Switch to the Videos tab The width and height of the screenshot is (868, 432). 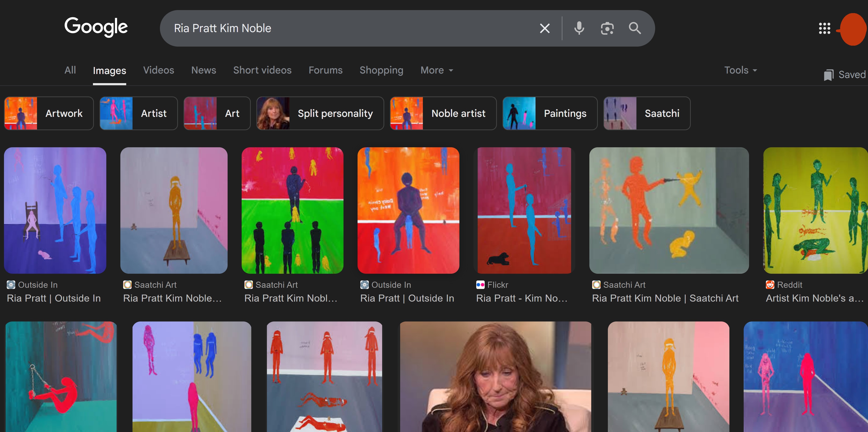click(159, 70)
